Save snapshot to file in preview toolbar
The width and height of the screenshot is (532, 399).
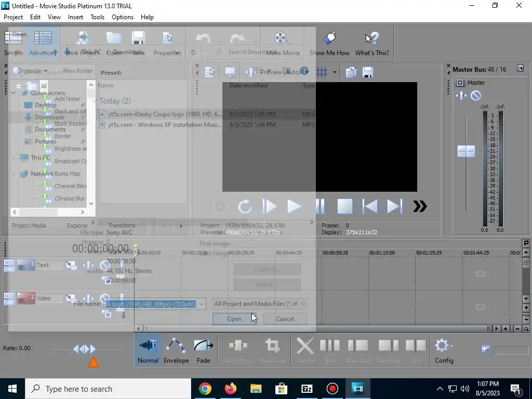(368, 72)
